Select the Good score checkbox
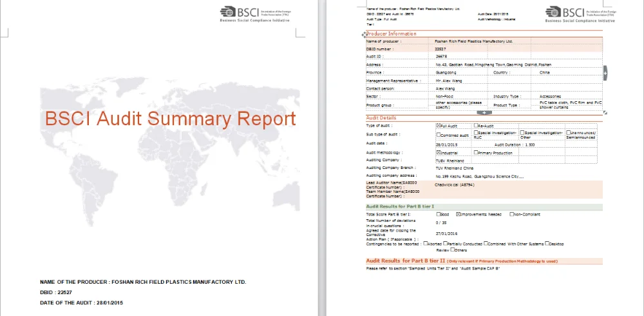This screenshot has height=316, width=644. click(439, 214)
